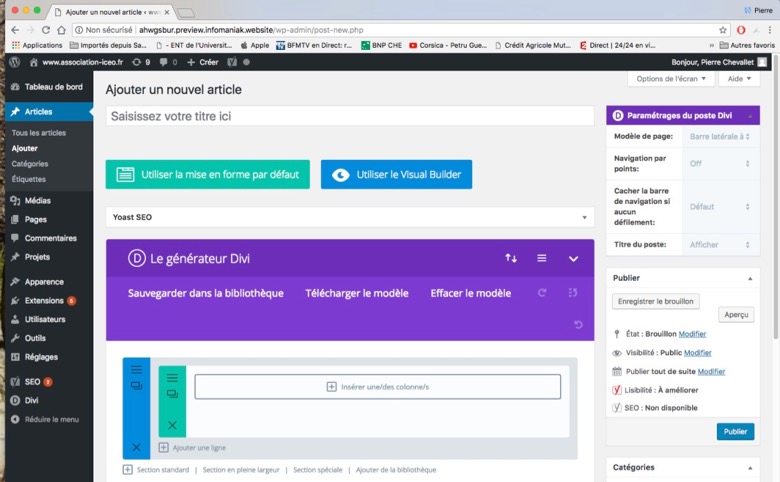Click the article title input field
780x482 pixels.
[350, 116]
